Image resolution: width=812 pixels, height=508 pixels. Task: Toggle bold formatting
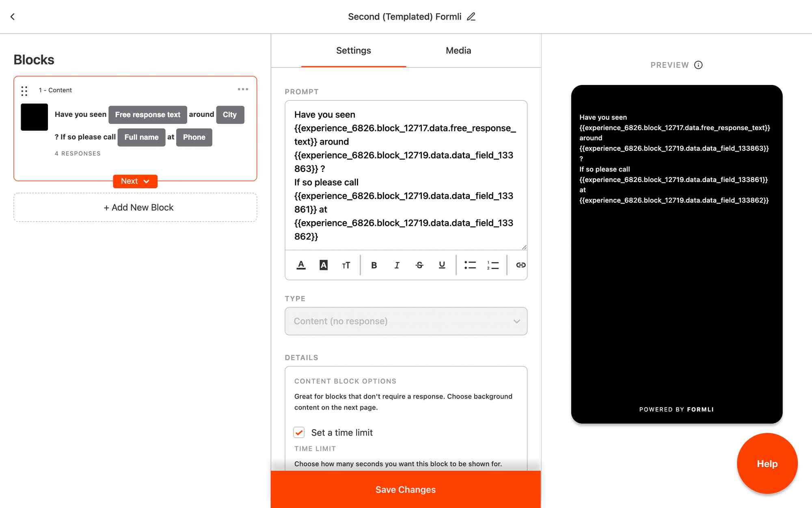(374, 265)
